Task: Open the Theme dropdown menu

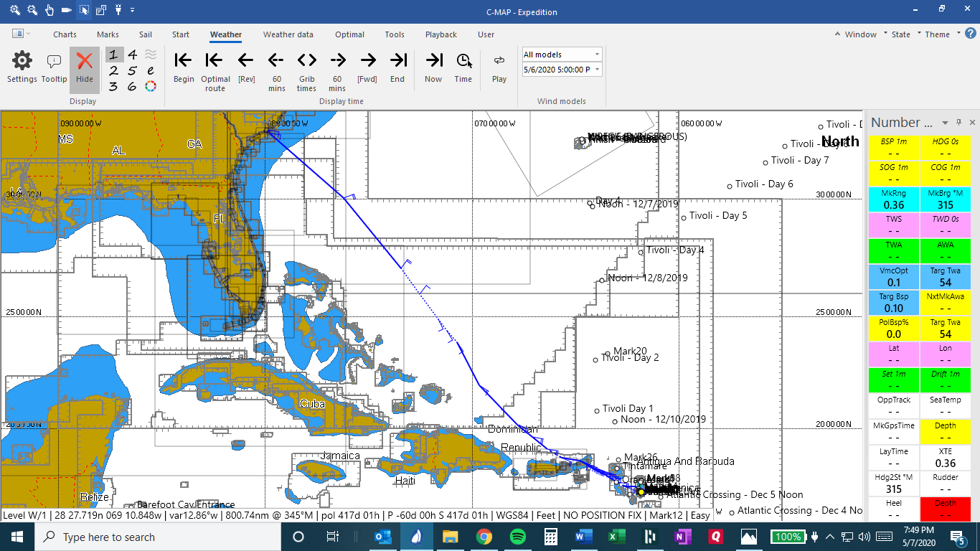Action: [x=941, y=34]
